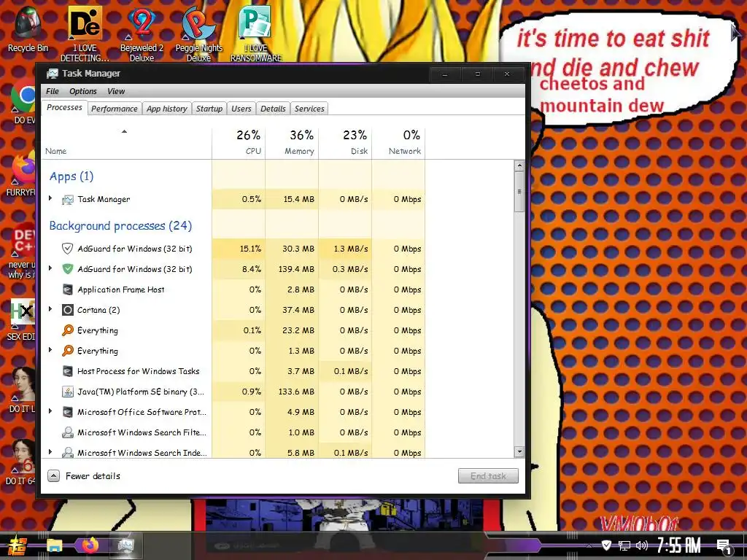Click the Application Frame Host icon
Image resolution: width=747 pixels, height=560 pixels.
click(68, 289)
